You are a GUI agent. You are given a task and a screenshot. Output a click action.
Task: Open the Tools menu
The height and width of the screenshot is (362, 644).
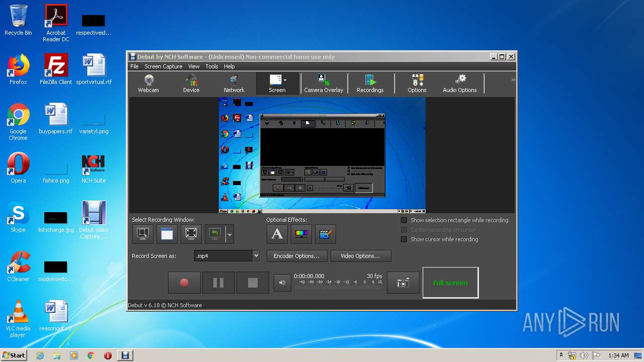tap(212, 66)
